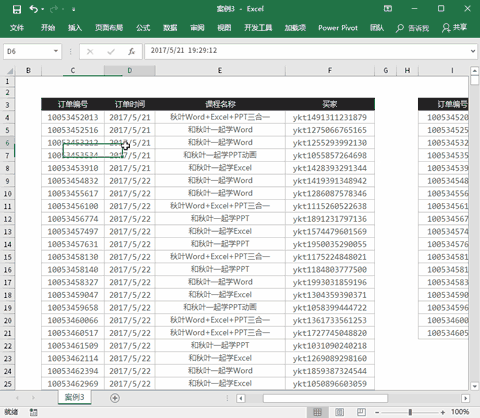Click the 课程名称 header cell
This screenshot has width=480, height=418.
tap(220, 104)
